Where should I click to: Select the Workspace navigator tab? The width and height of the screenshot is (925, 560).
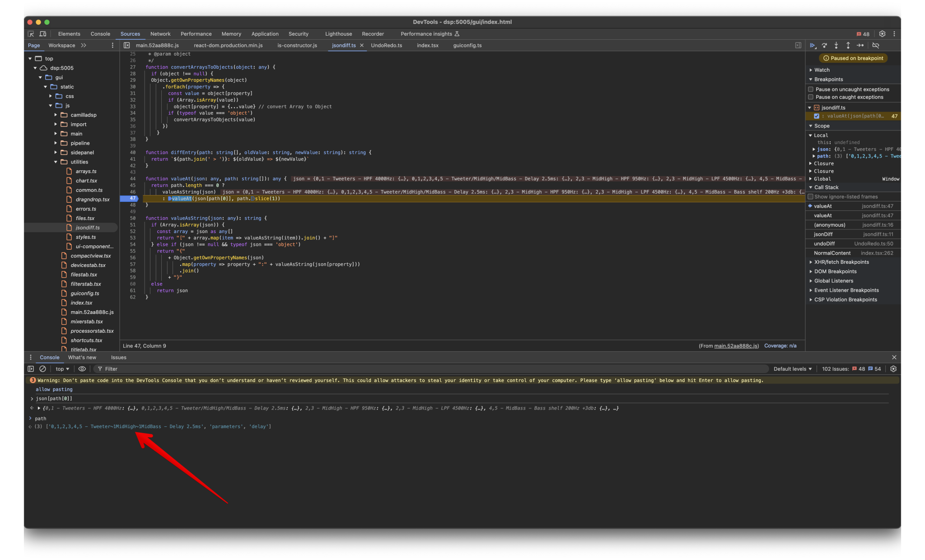(62, 45)
